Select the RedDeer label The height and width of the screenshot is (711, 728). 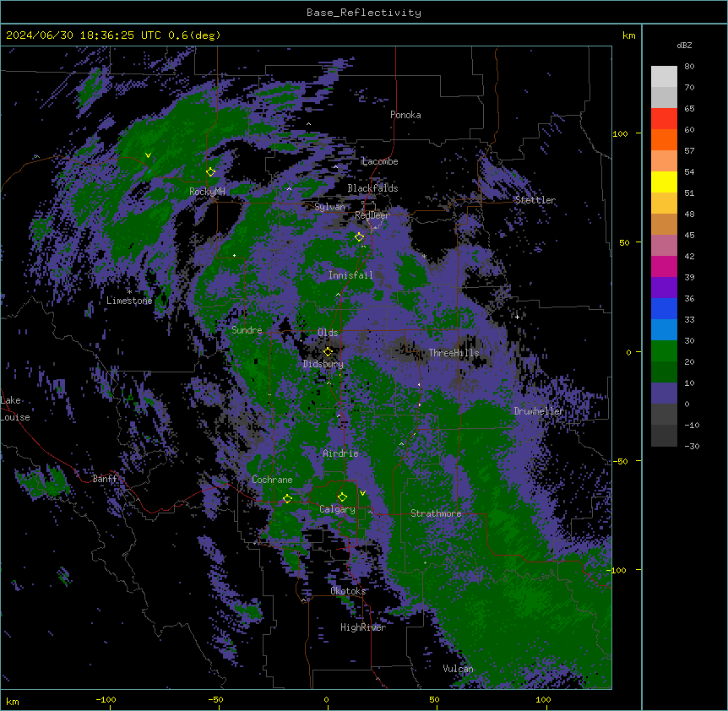pyautogui.click(x=372, y=216)
